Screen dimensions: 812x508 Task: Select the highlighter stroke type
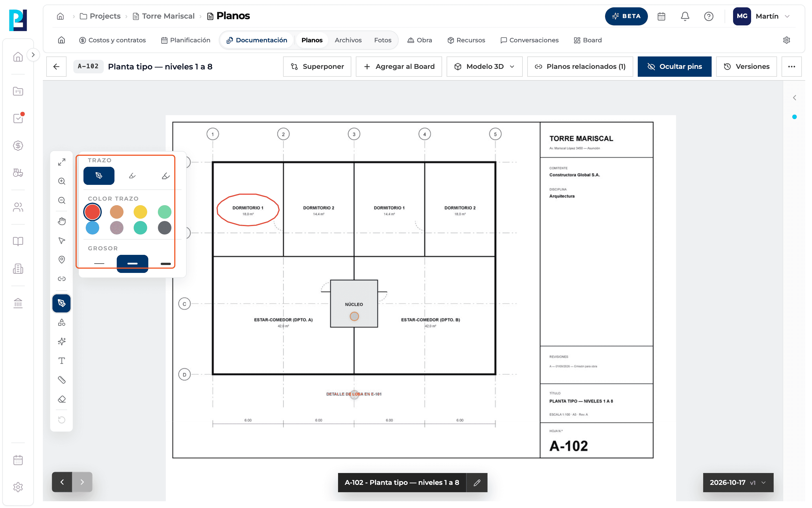132,176
